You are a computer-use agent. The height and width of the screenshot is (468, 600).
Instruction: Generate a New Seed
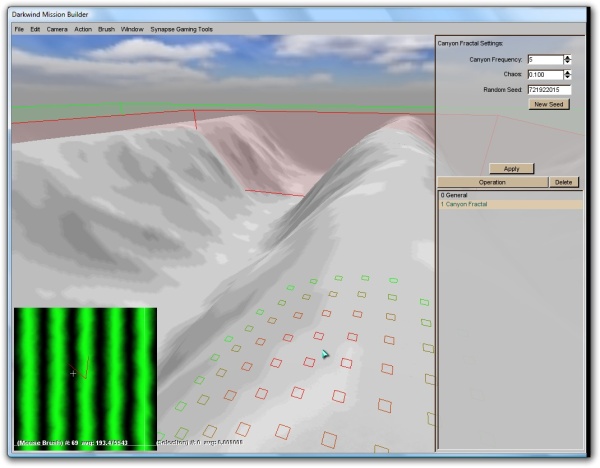click(549, 104)
